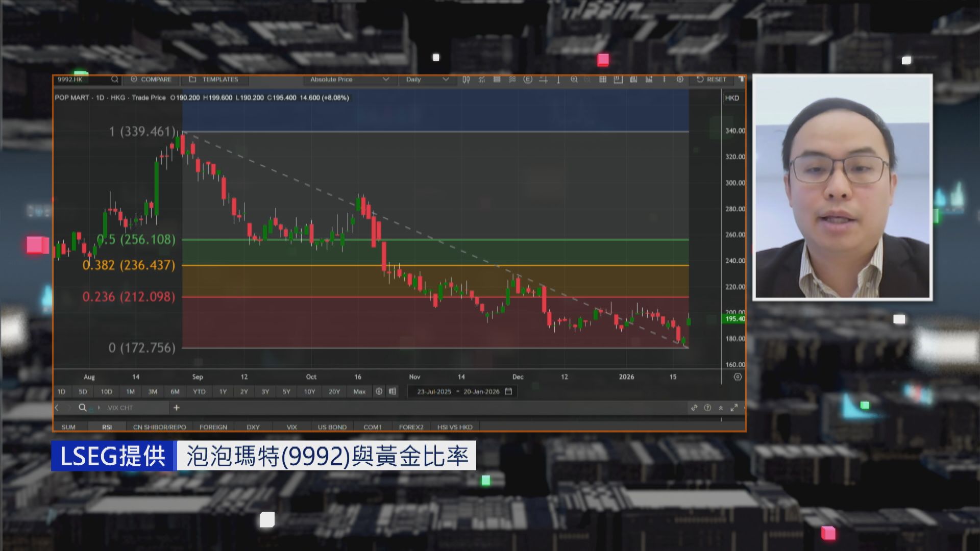Open the Daily interval dropdown

[x=427, y=80]
